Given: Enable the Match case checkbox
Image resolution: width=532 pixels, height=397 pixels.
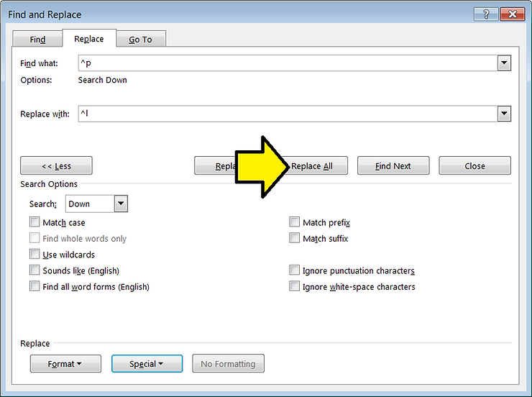Looking at the screenshot, I should tap(35, 223).
